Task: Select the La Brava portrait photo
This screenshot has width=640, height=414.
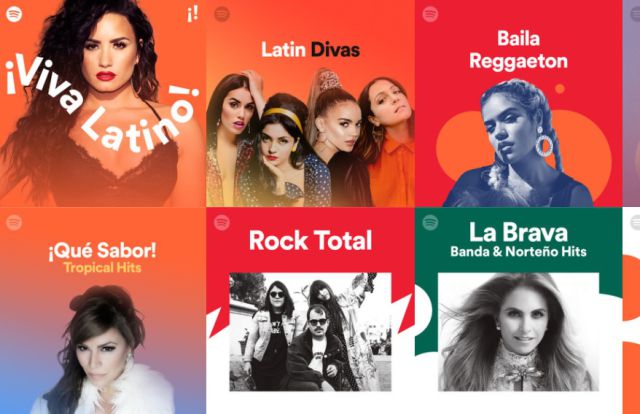Action: (518, 332)
